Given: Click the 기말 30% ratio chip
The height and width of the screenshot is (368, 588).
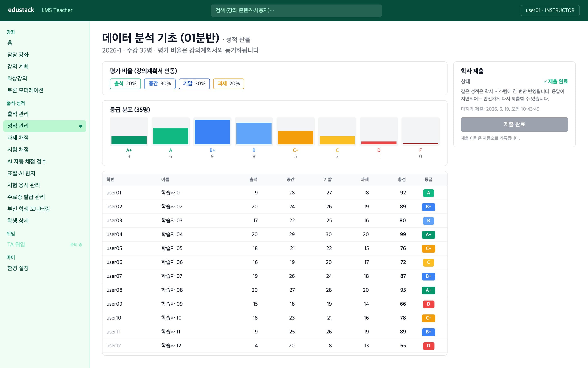Looking at the screenshot, I should [x=194, y=84].
